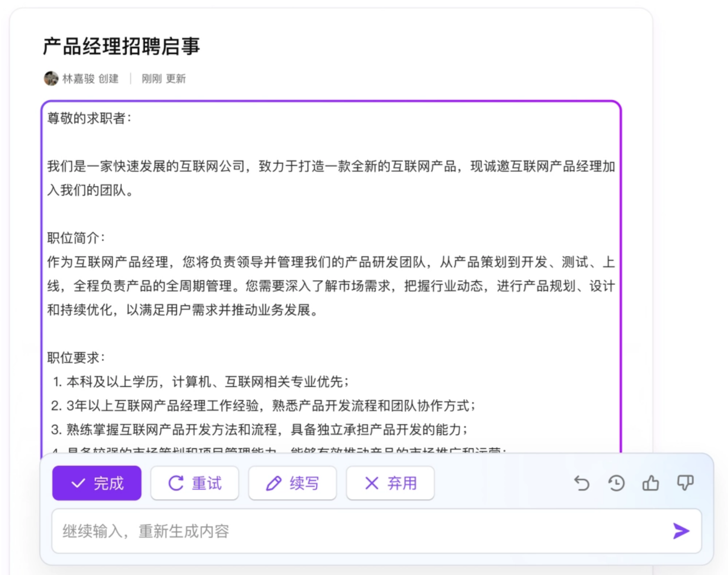The height and width of the screenshot is (575, 728).
Task: Accept the text with the 完成 button
Action: pyautogui.click(x=97, y=483)
